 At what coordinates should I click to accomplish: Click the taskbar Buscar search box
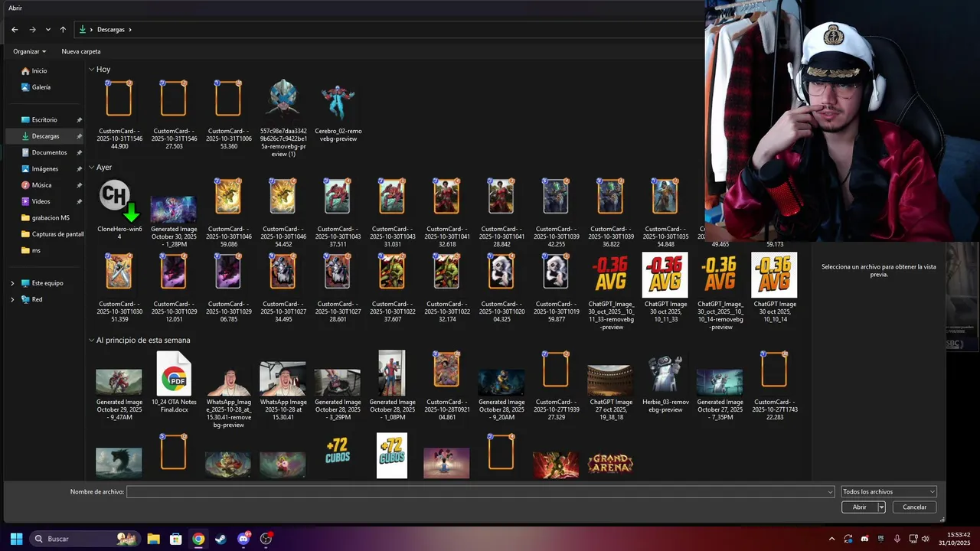coord(84,539)
